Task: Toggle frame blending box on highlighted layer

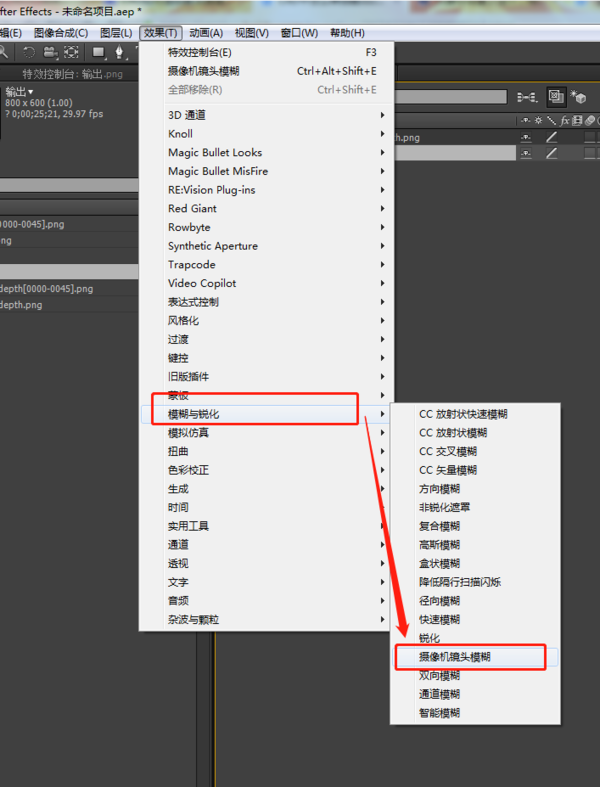Action: [x=589, y=153]
